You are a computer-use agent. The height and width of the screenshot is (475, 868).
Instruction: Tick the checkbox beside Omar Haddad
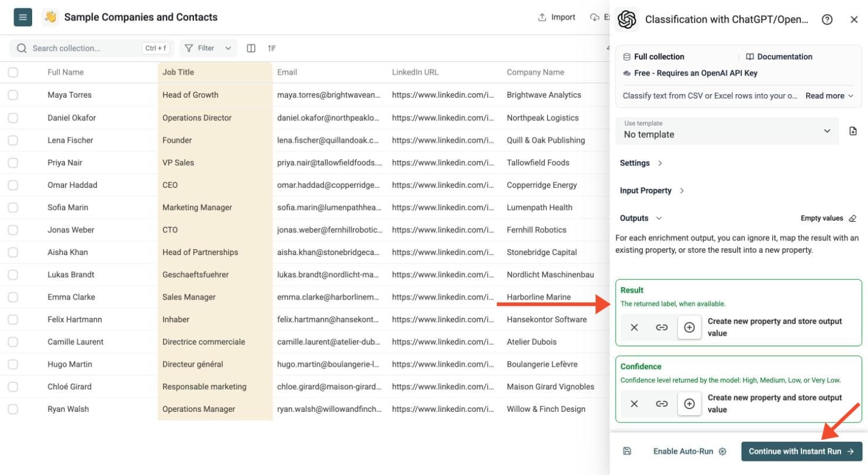(13, 185)
